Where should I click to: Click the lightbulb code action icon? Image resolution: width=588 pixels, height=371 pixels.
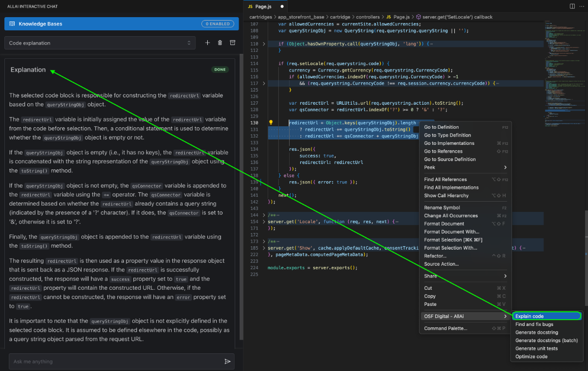[x=270, y=123]
